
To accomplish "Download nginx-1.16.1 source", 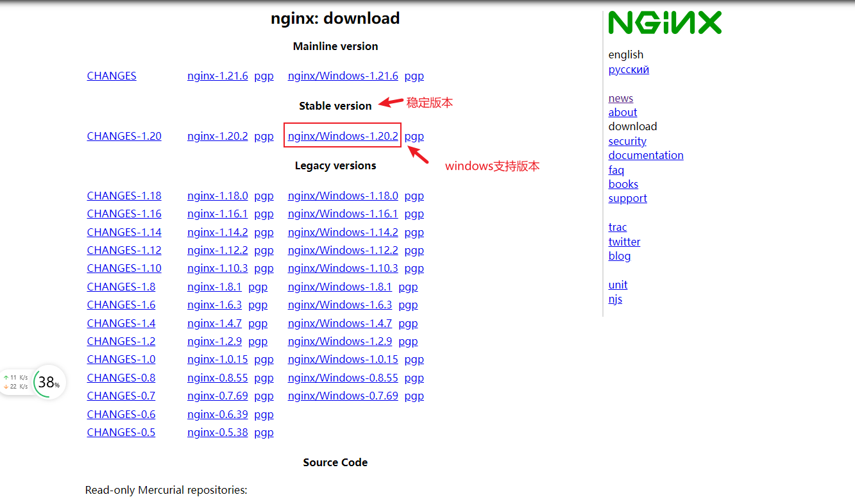I will [217, 214].
